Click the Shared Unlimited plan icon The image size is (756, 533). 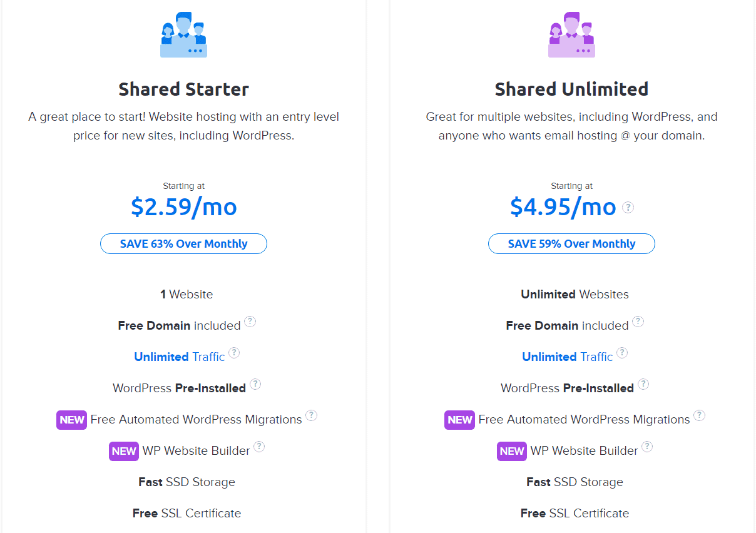(x=571, y=34)
